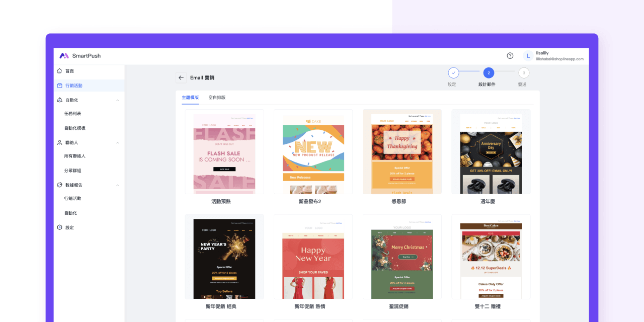
Task: Click the email lilishabai@shoplineapp.com
Action: [560, 59]
